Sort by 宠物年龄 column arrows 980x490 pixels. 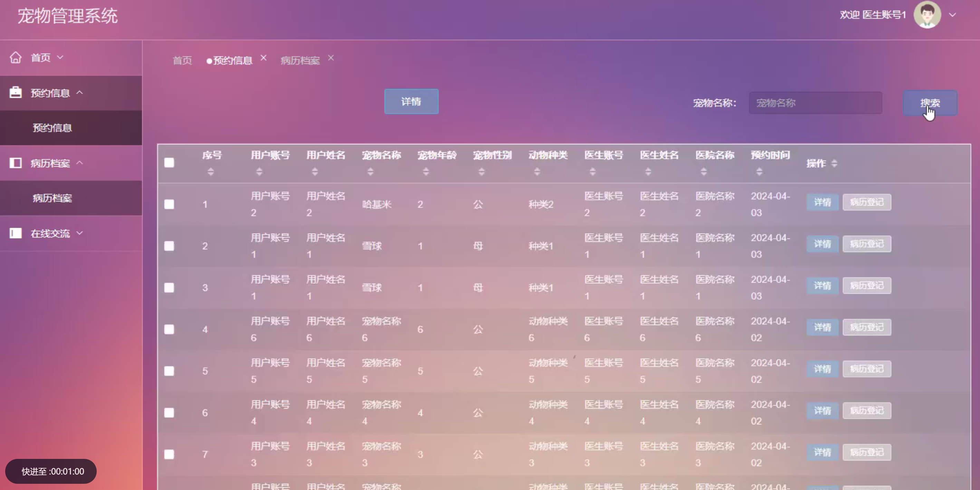tap(426, 172)
